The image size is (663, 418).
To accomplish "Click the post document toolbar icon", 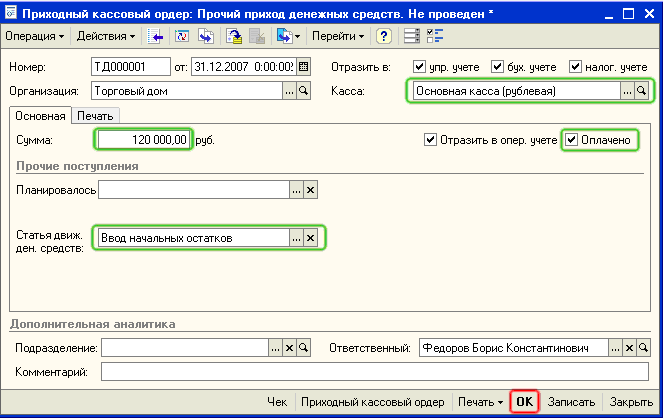I will tap(234, 36).
